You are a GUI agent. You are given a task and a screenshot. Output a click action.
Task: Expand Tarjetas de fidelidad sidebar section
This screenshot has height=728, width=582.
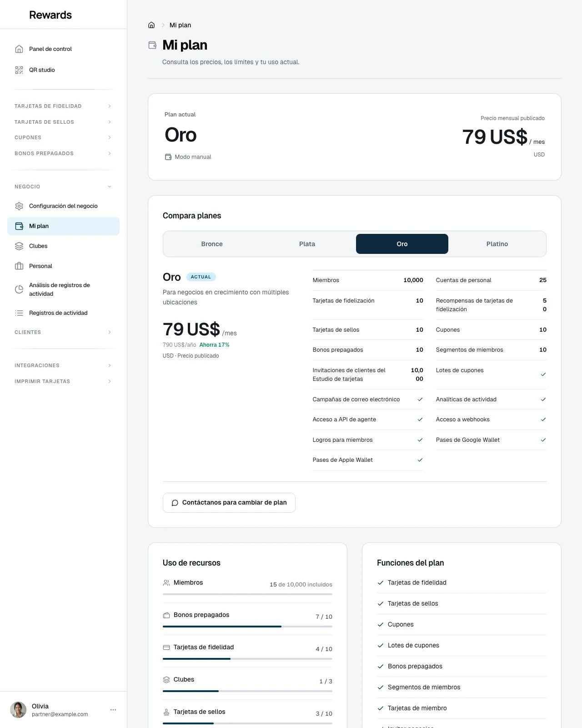pos(63,106)
